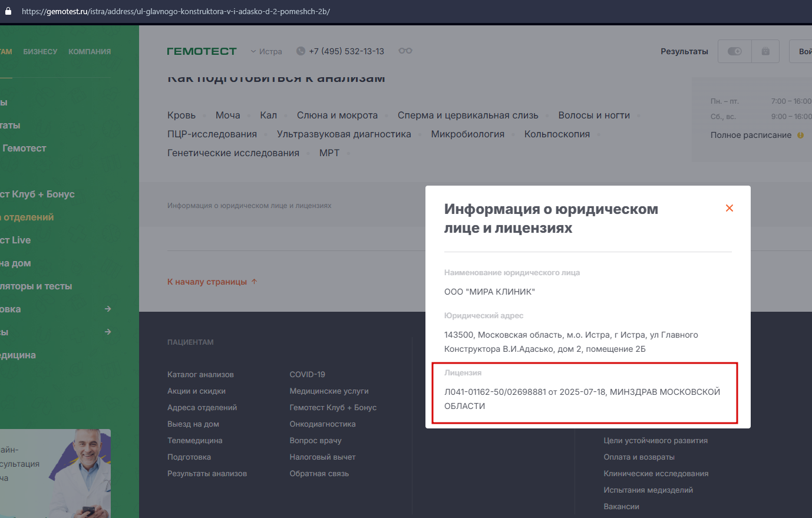Open sidebar item ending with на дом
The image size is (812, 518).
(15, 263)
